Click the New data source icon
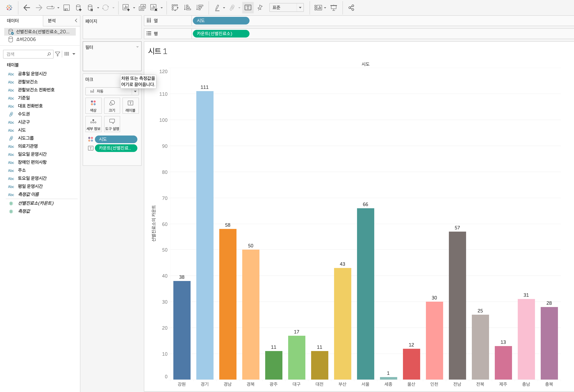The image size is (574, 392). tap(78, 8)
